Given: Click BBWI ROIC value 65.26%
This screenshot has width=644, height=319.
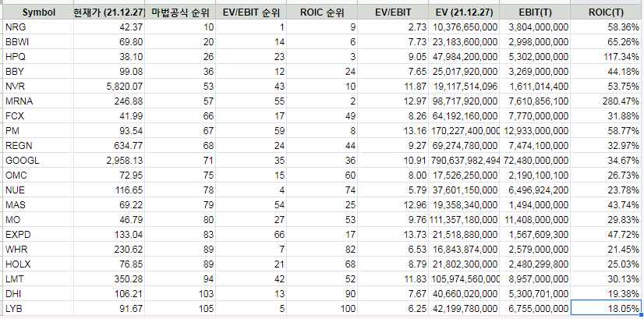Looking at the screenshot, I should (607, 42).
